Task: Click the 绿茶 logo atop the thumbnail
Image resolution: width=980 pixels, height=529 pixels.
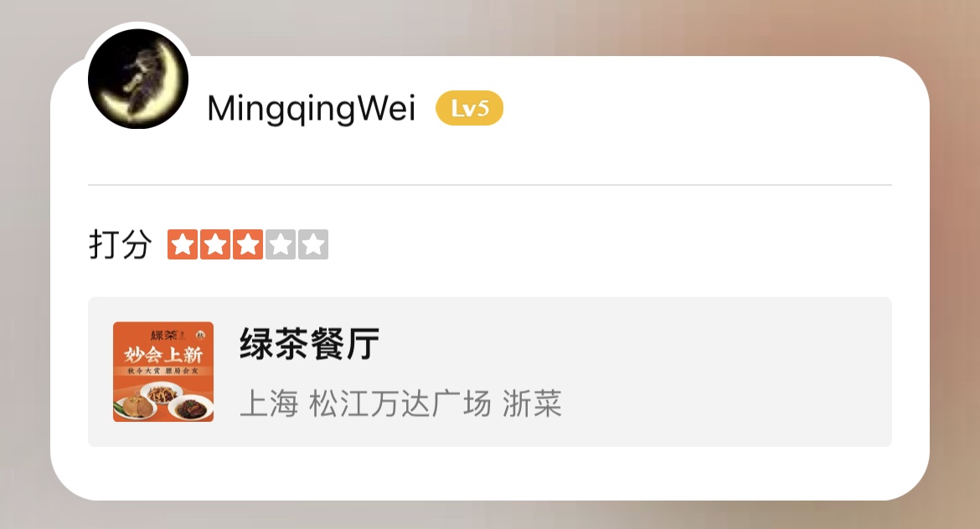Action: [x=164, y=335]
